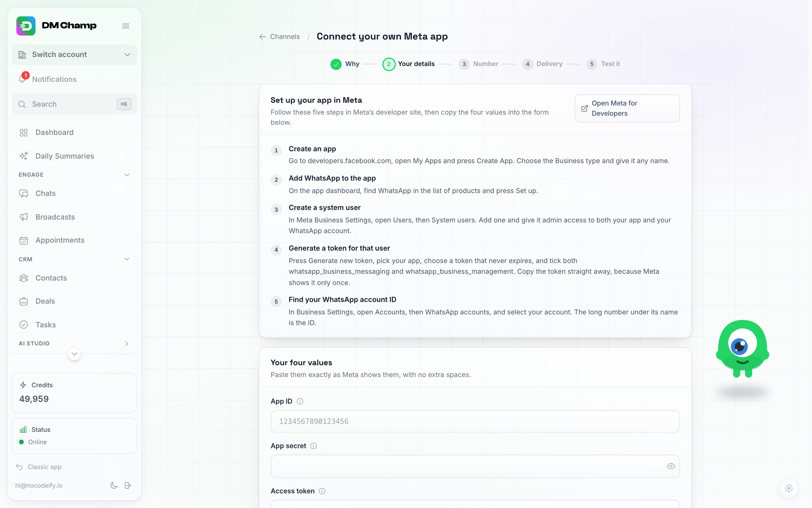The image size is (812, 508).
Task: Click the Add WhatsApp to the app heading
Action: (x=332, y=178)
